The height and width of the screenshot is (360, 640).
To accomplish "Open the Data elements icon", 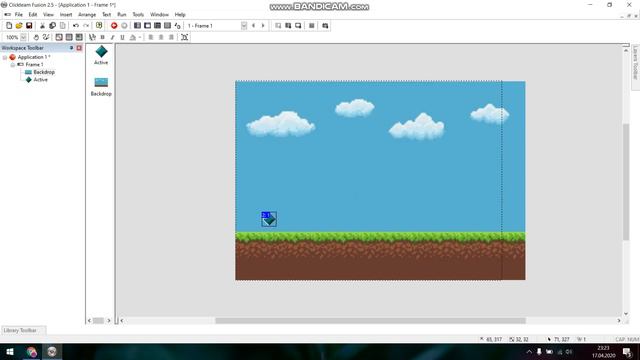I will [178, 25].
